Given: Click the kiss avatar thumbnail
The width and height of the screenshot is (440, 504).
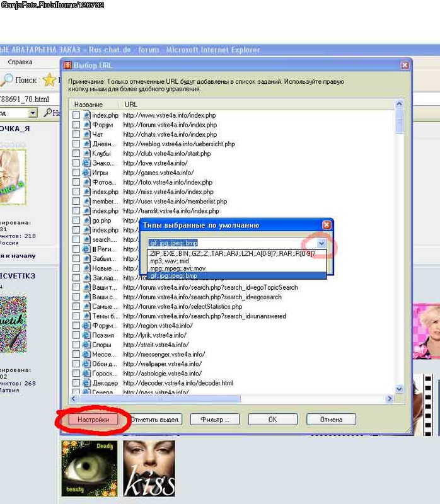Looking at the screenshot, I should [149, 468].
